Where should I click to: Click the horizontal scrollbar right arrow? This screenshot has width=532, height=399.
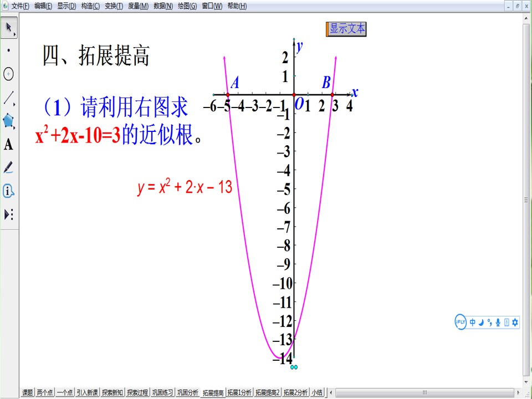tap(518, 392)
